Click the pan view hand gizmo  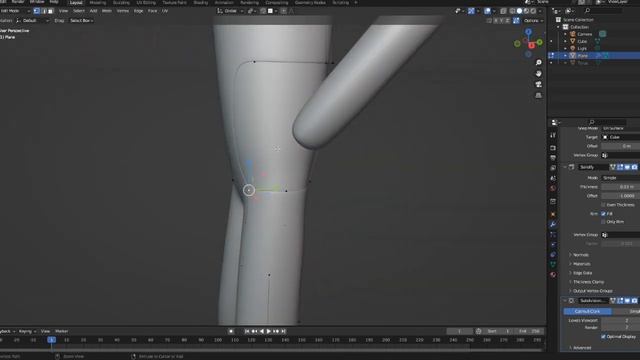(539, 74)
